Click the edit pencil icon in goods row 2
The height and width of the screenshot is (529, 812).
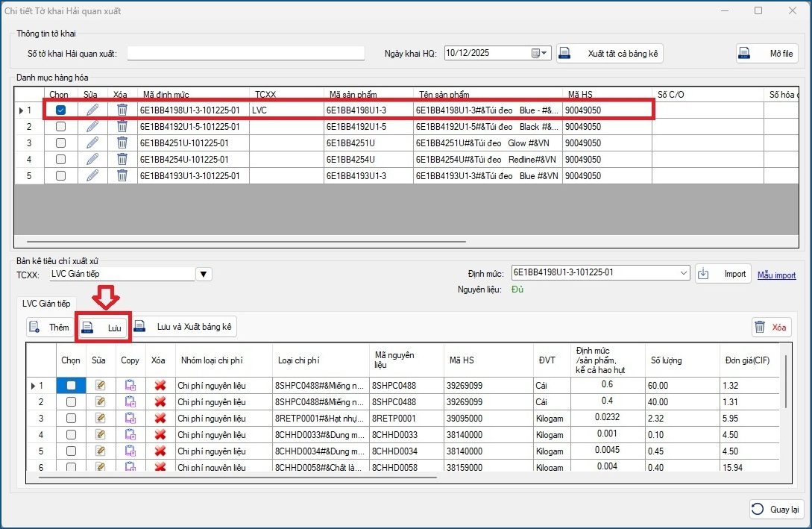tap(92, 127)
